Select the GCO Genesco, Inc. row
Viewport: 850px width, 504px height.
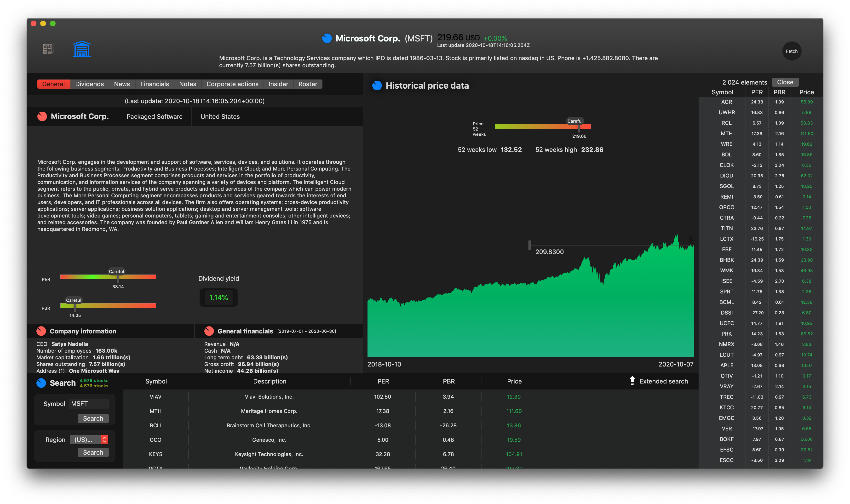[410, 440]
